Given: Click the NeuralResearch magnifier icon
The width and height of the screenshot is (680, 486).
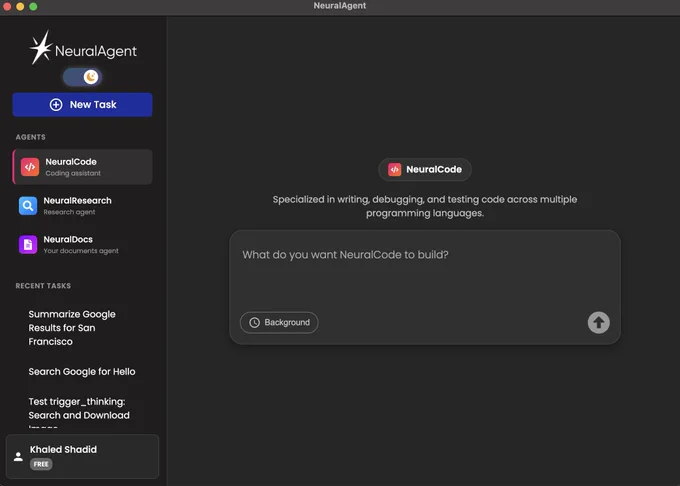Looking at the screenshot, I should coord(28,206).
